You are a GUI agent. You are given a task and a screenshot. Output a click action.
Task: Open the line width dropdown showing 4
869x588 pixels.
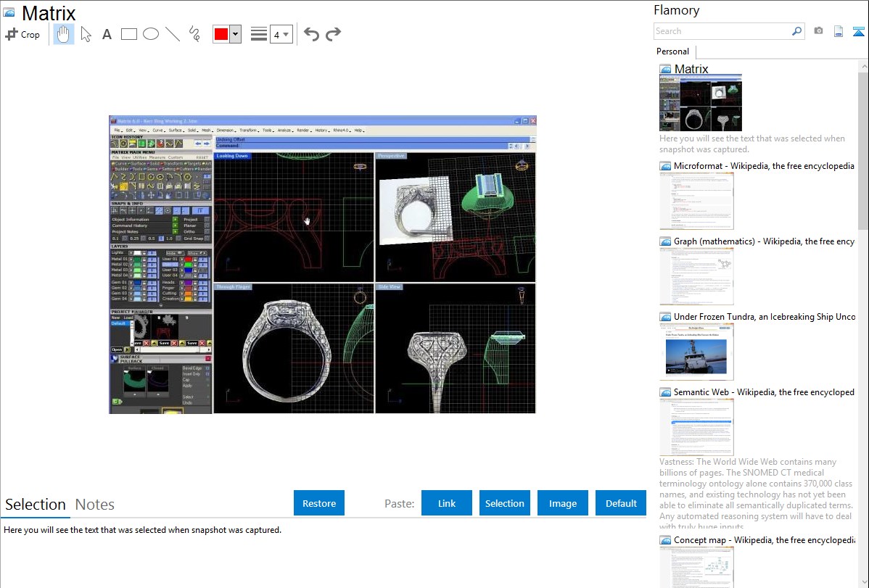(281, 34)
